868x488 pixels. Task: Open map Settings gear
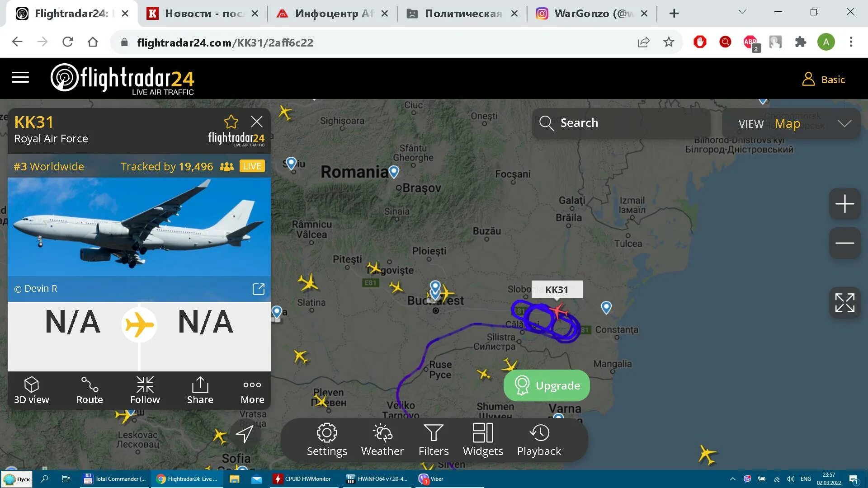coord(326,440)
